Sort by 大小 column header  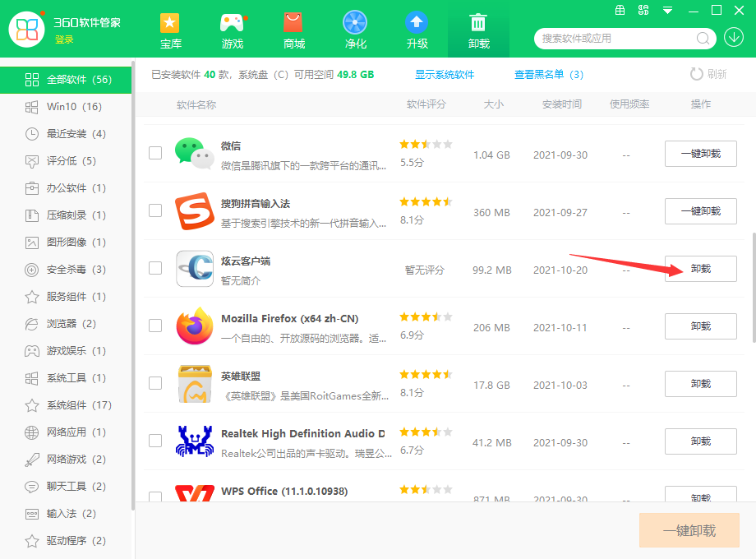click(493, 104)
